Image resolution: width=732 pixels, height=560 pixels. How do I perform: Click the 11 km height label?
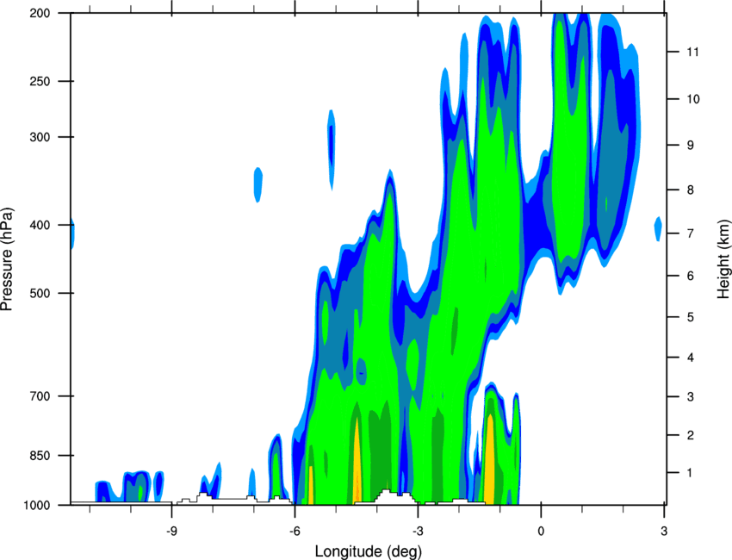693,52
